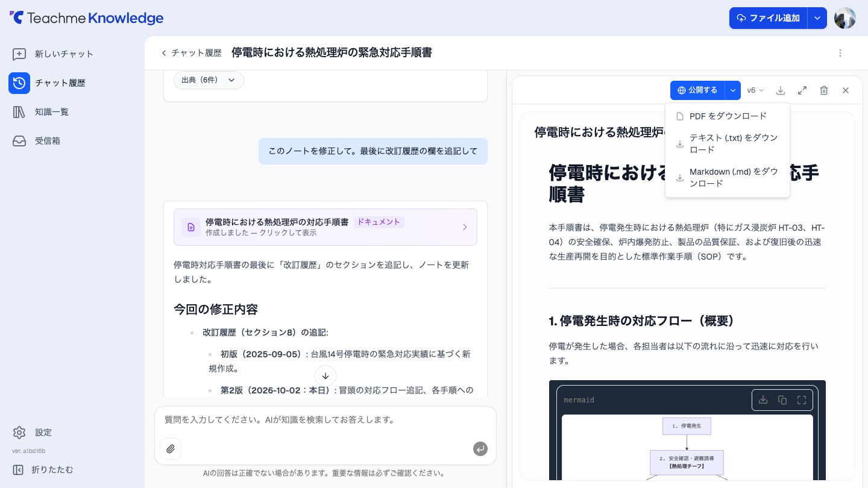The height and width of the screenshot is (488, 868).
Task: Attach a file with the paperclip icon
Action: pos(171,449)
